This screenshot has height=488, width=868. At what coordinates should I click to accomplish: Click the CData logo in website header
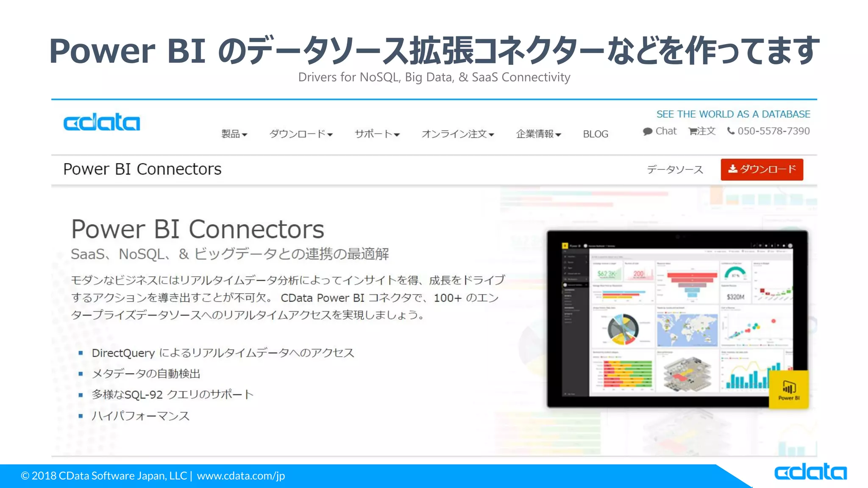pos(102,122)
